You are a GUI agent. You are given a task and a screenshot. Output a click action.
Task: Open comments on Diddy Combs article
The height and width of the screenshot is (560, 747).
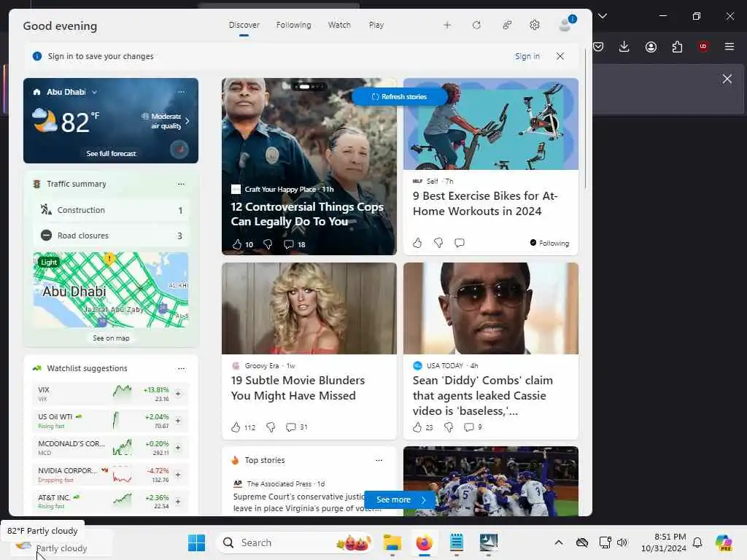(x=469, y=427)
